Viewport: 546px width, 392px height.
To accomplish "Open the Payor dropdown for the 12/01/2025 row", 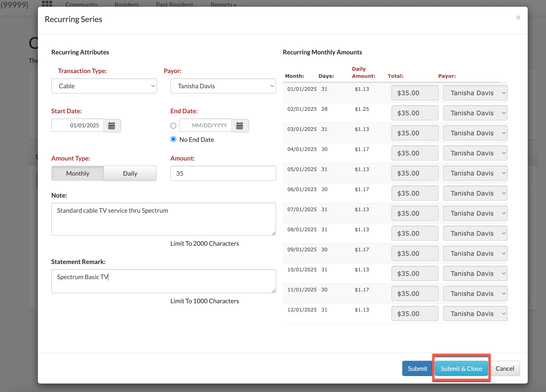I will coord(475,314).
